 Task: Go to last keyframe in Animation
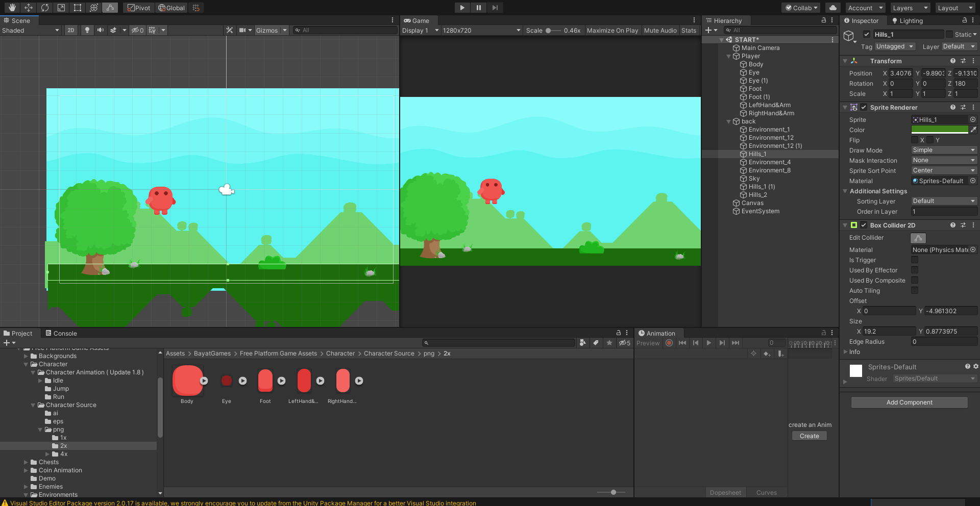[x=736, y=343]
